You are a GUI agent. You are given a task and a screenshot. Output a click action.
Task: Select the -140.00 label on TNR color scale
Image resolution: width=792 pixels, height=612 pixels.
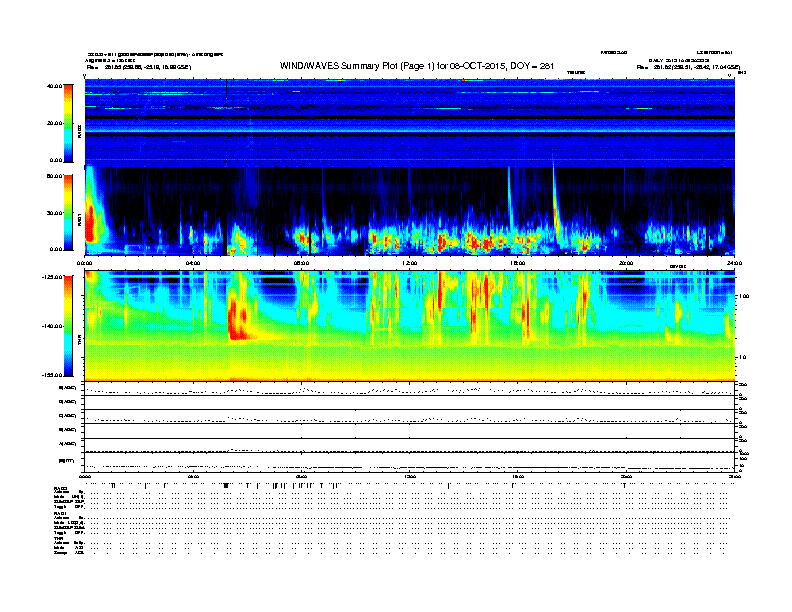[53, 326]
